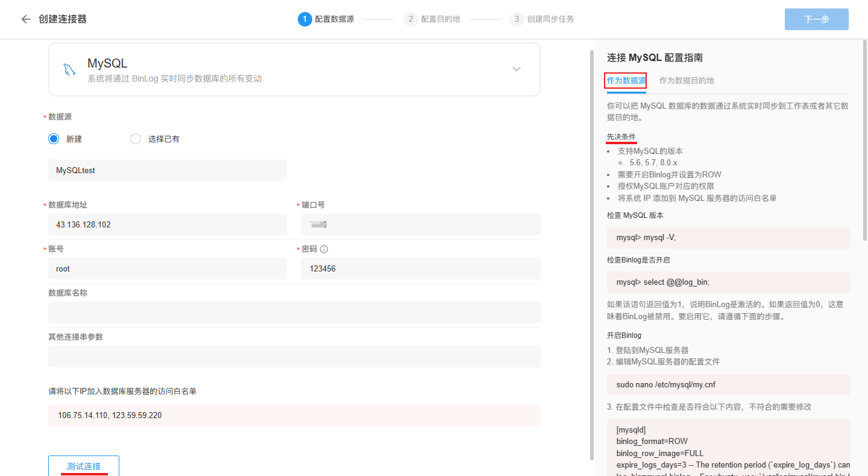Screen dimensions: 868x476
Task: Click the 测试连接 button
Action: pyautogui.click(x=84, y=466)
